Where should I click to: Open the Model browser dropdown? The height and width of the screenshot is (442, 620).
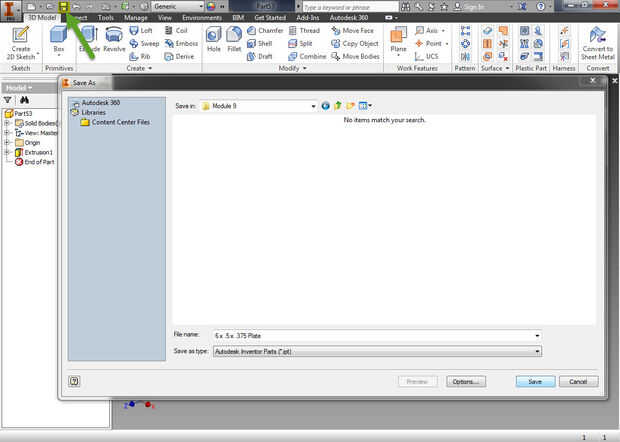click(x=19, y=88)
